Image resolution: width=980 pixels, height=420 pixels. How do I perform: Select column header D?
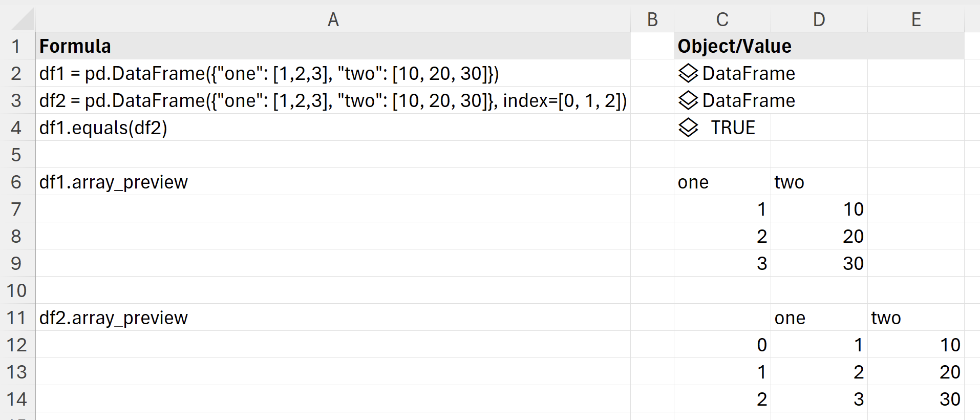[818, 19]
